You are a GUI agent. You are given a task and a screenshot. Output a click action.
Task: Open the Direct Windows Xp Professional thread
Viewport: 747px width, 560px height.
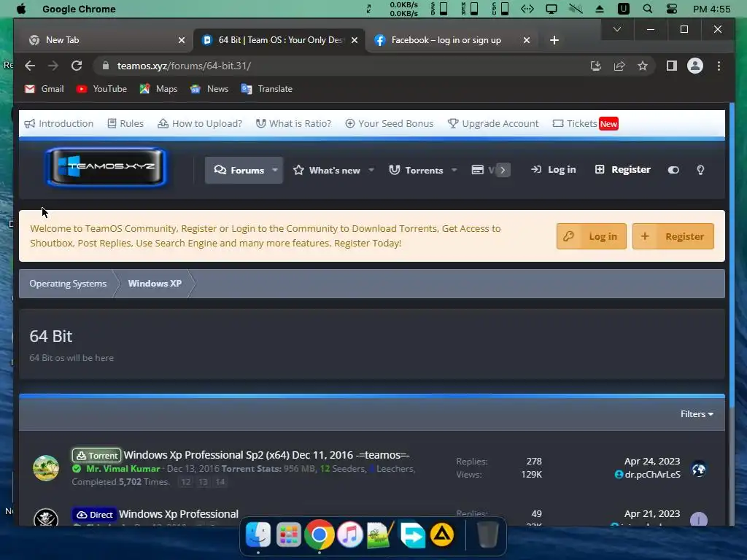(x=179, y=514)
